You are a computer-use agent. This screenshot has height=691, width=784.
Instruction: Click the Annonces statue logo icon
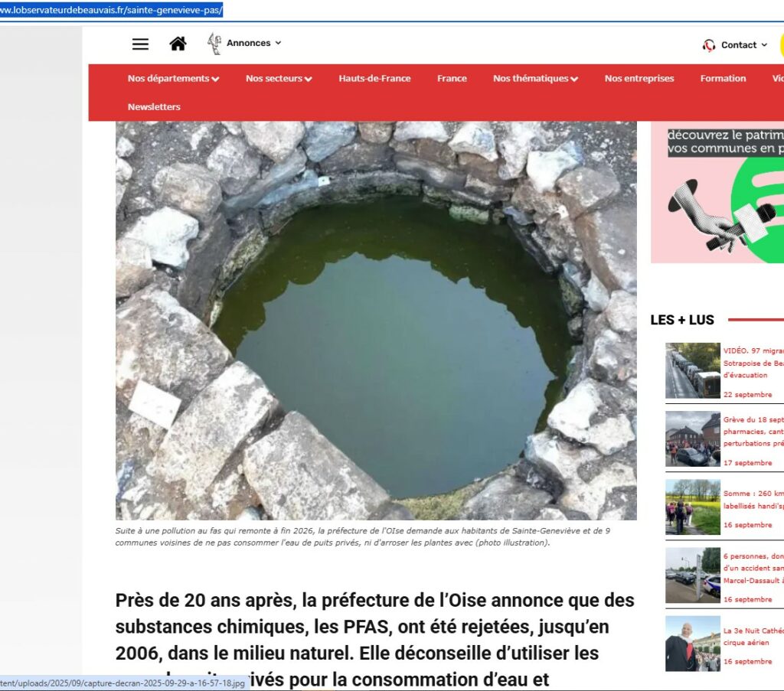(x=215, y=44)
